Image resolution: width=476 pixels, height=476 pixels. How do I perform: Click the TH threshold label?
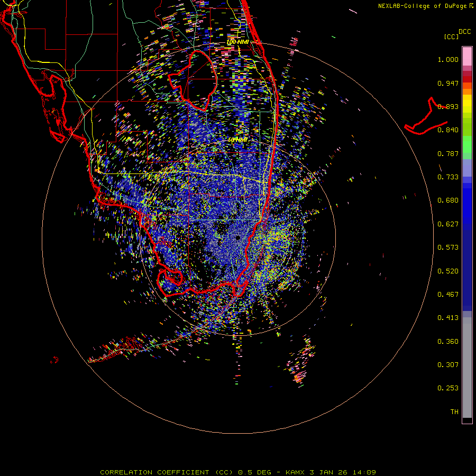(454, 412)
